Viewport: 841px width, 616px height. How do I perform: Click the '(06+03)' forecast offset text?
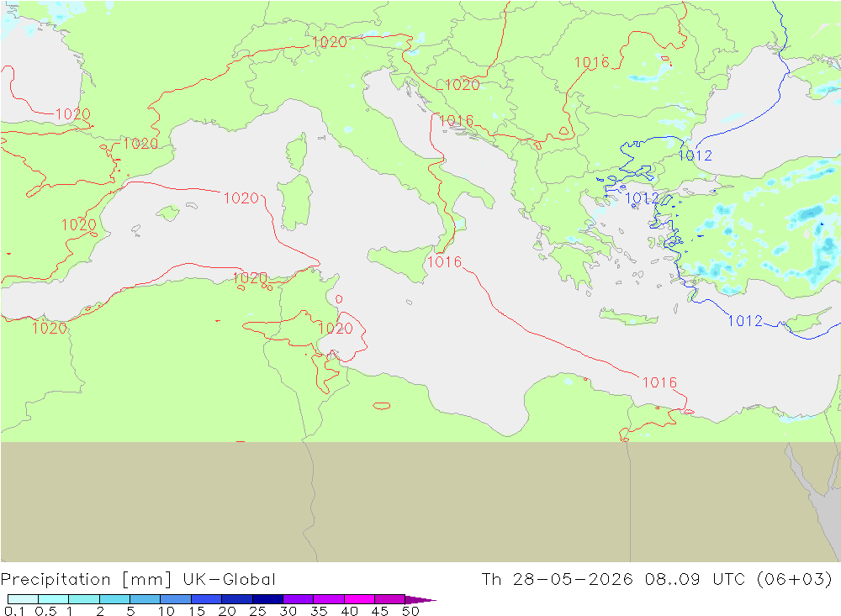coord(795,580)
